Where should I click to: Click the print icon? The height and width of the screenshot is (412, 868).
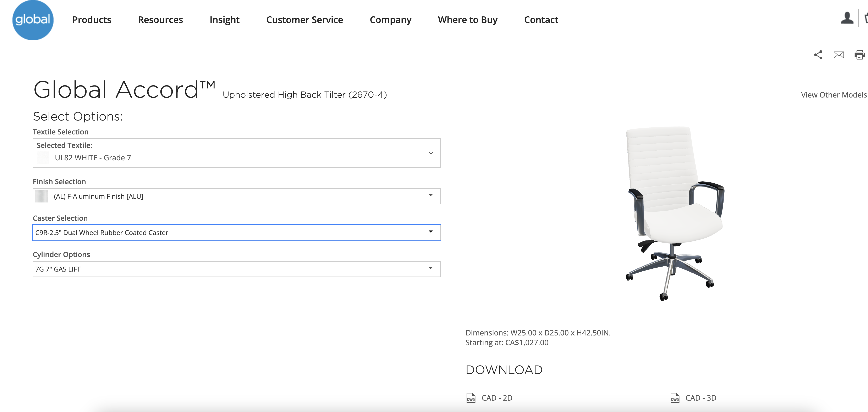[859, 55]
